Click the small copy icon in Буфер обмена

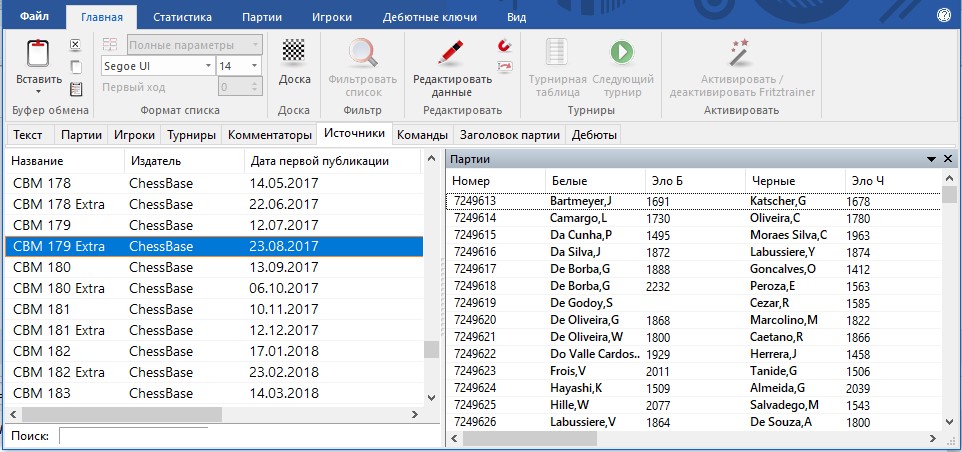pyautogui.click(x=75, y=66)
